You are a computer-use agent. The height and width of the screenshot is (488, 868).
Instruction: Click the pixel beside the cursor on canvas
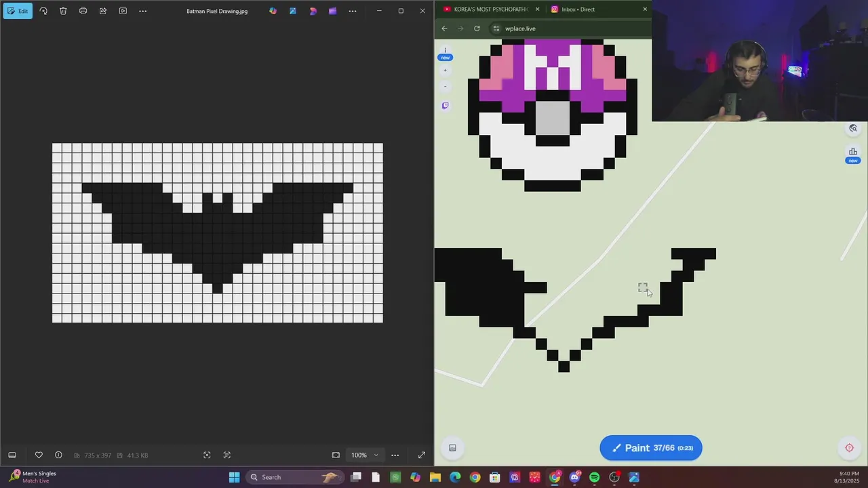643,288
